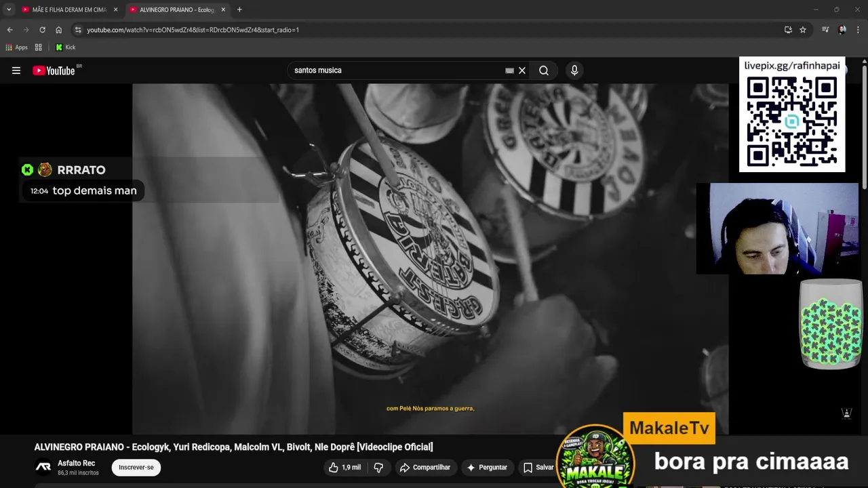Screen dimensions: 868x488
Task: Click the channel watermark in the player corner
Action: click(846, 413)
